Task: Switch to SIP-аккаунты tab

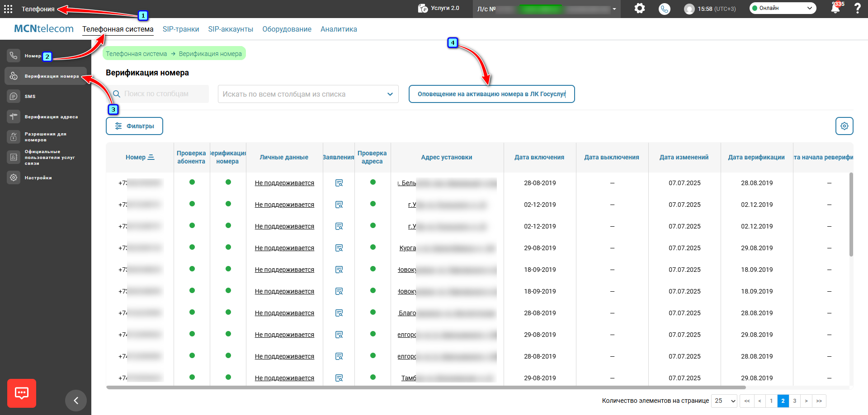Action: (231, 29)
